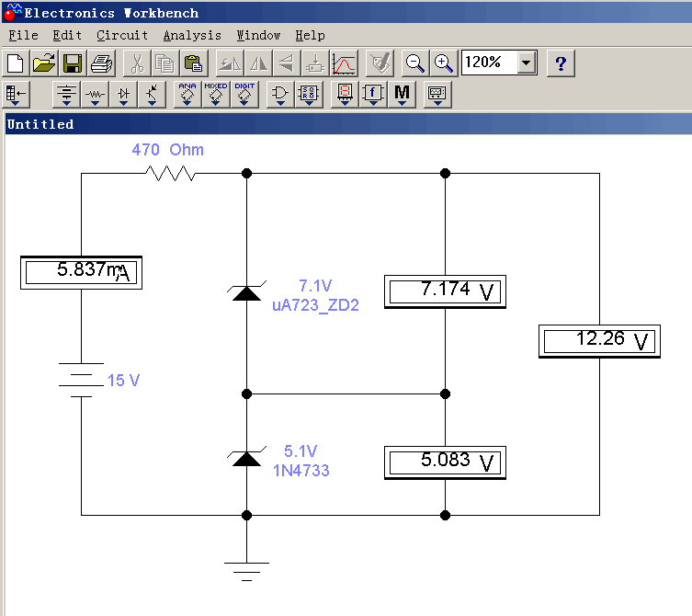Viewport: 692px width, 616px height.
Task: Open a circuit file with Open icon
Action: [x=44, y=63]
